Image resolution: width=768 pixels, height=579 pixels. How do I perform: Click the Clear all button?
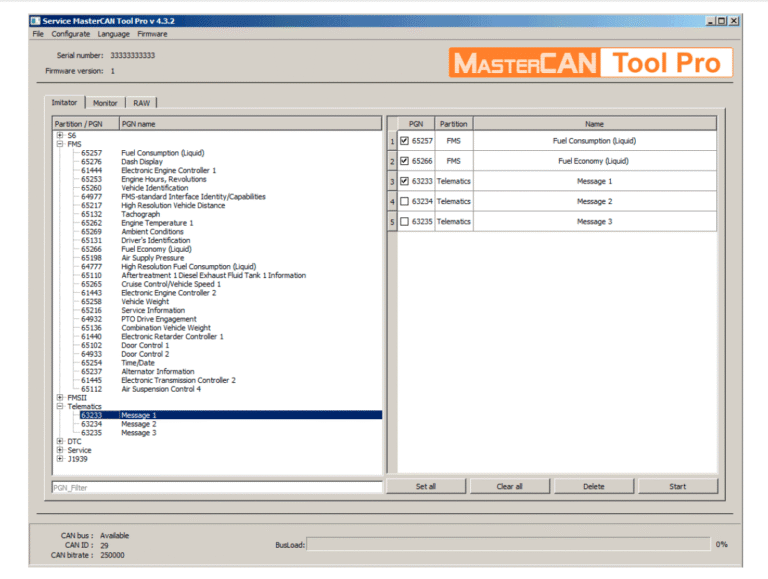[x=509, y=486]
